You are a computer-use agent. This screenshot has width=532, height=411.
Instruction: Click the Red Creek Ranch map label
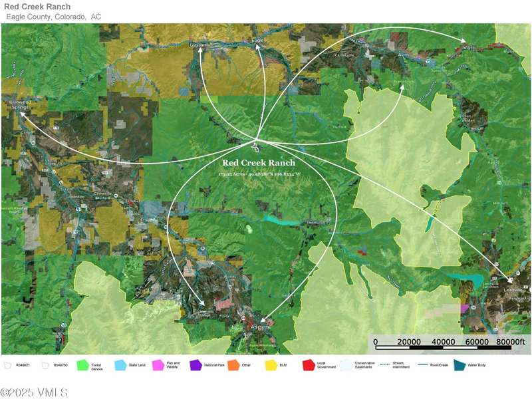click(259, 162)
